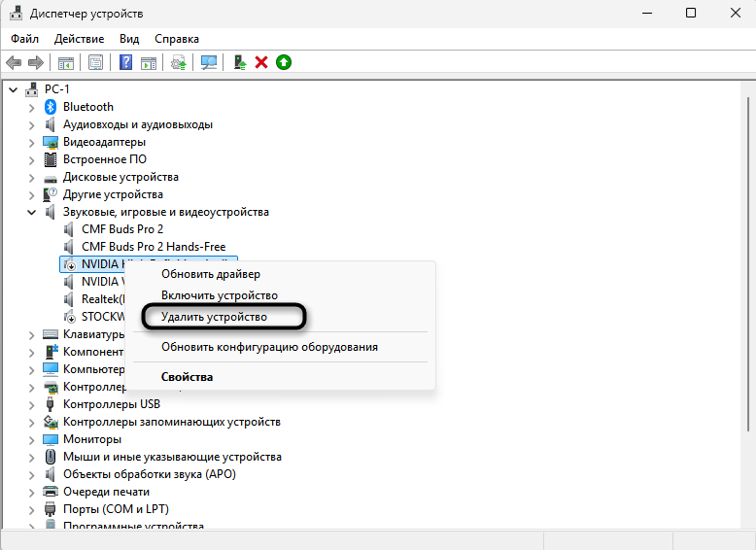Image resolution: width=756 pixels, height=550 pixels.
Task: Open the Properties sheet toolbar icon
Action: [x=95, y=62]
